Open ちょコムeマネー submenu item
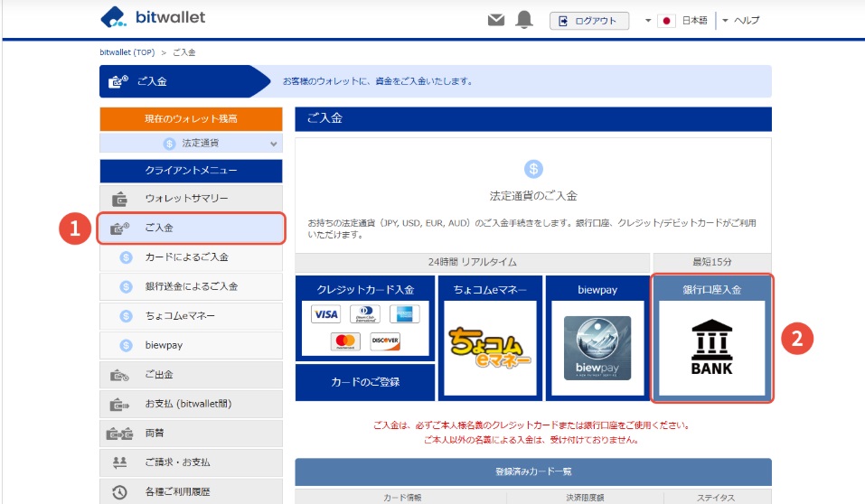Viewport: 865px width, 504px height. (191, 316)
